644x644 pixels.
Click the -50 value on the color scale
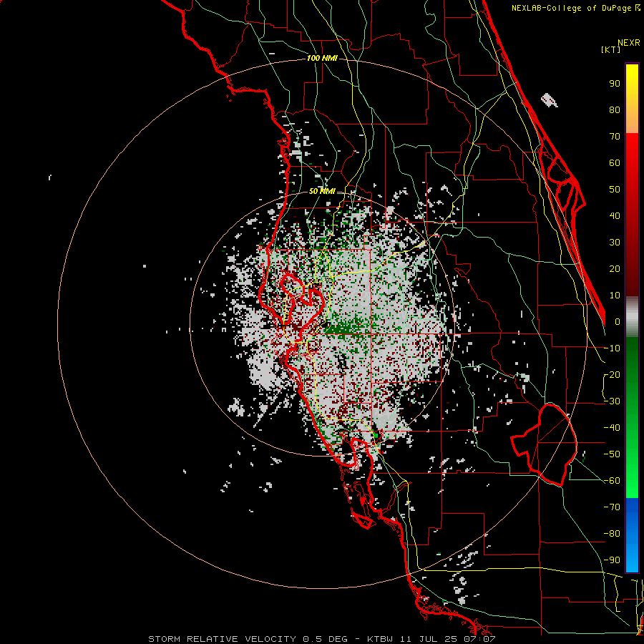point(612,454)
